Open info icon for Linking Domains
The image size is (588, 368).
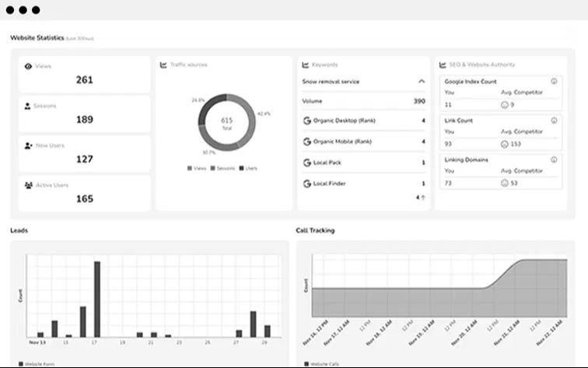554,159
